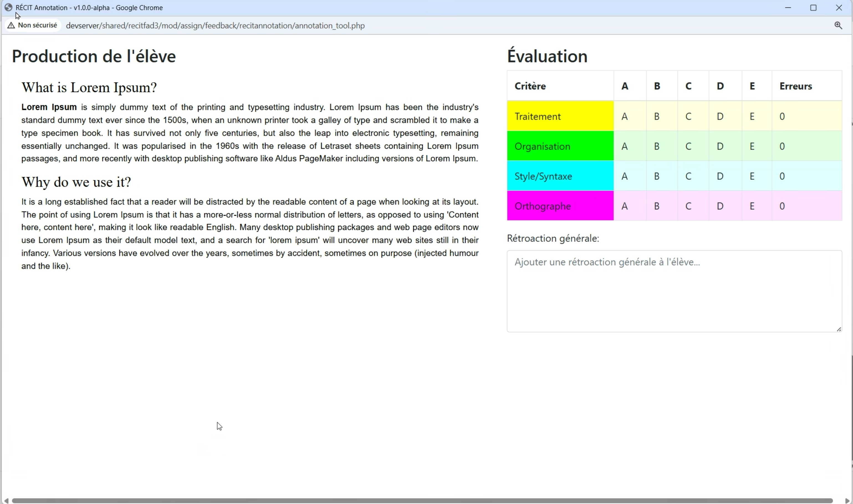Click the zoom magnifier icon in address bar
The width and height of the screenshot is (853, 504).
(x=838, y=25)
